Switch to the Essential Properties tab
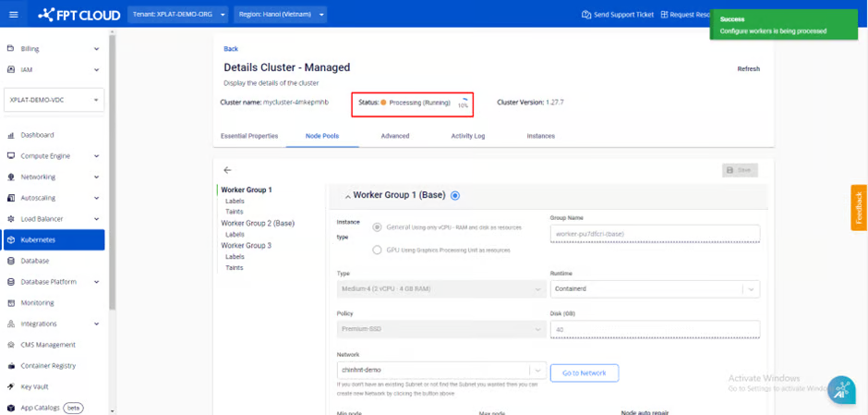The width and height of the screenshot is (868, 415). pos(249,136)
